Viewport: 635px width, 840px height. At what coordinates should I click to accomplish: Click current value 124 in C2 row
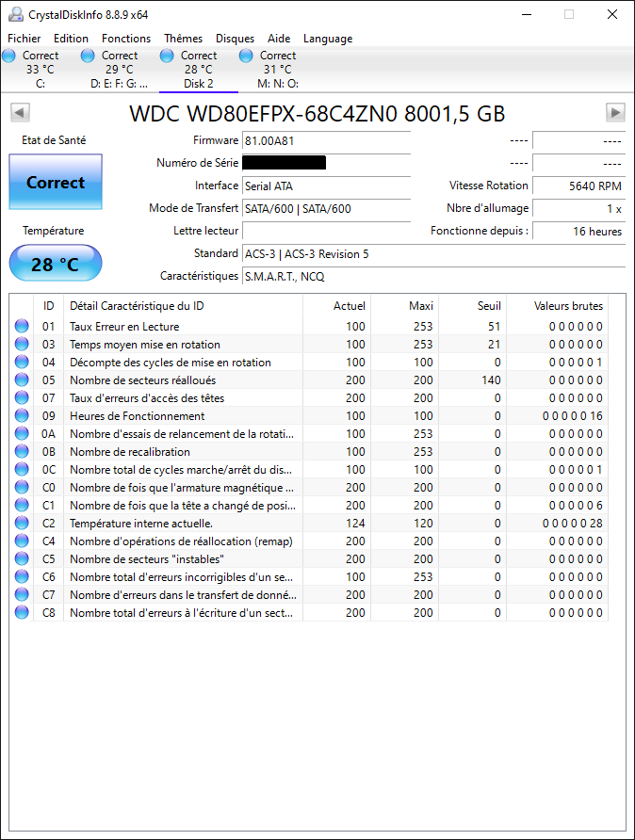point(355,524)
